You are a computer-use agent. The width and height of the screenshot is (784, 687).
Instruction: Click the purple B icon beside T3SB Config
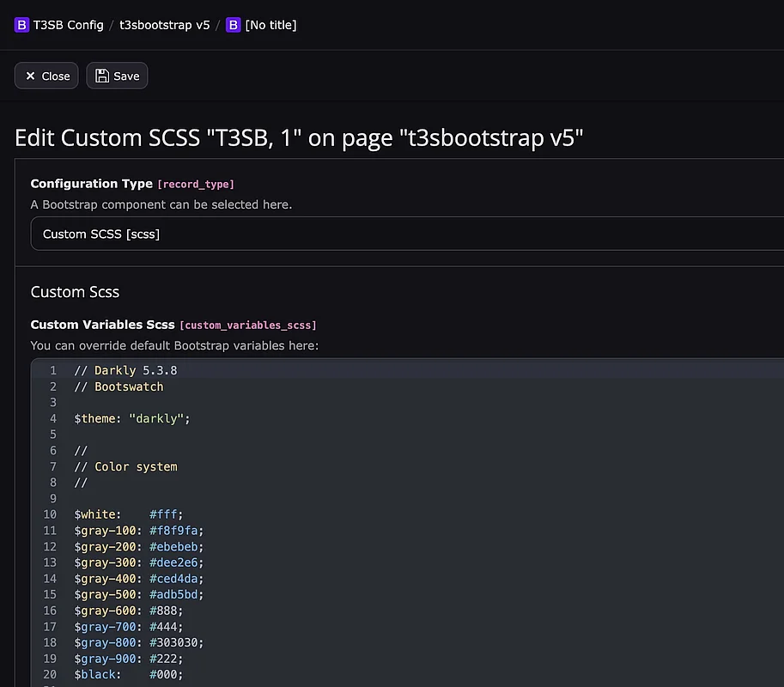pyautogui.click(x=21, y=25)
